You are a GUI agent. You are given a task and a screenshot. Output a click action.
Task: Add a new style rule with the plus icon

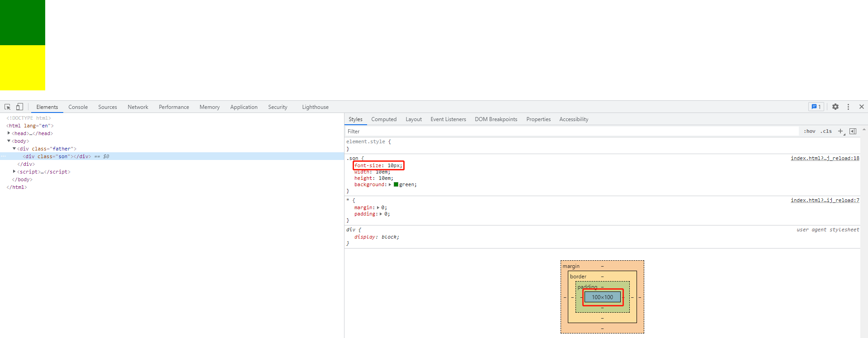[x=840, y=131]
